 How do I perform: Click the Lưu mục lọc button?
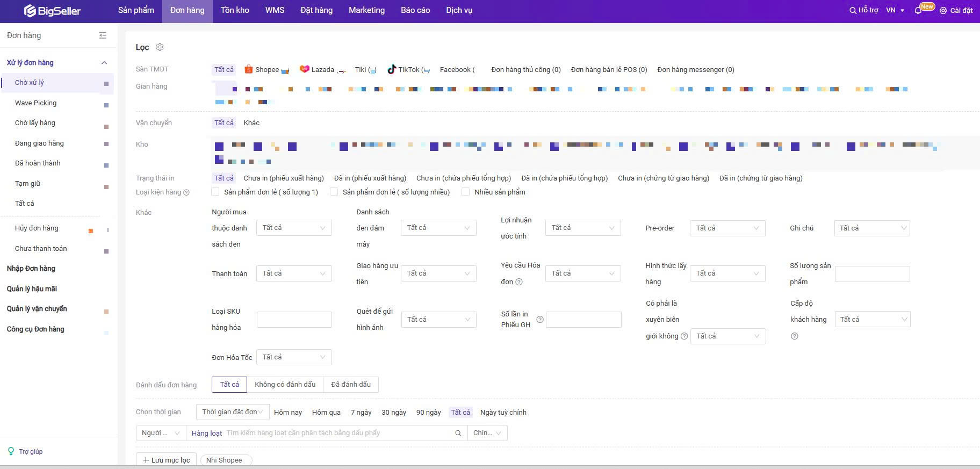tap(166, 460)
